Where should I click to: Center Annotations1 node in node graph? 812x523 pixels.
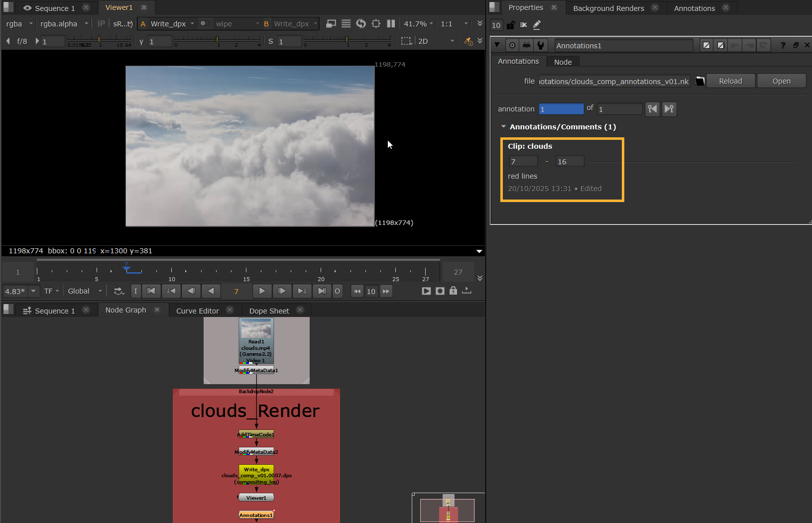[512, 45]
